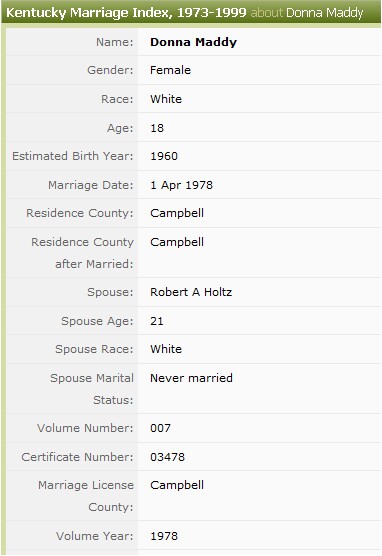Click the Estimated Birth Year 1960

[x=164, y=156]
